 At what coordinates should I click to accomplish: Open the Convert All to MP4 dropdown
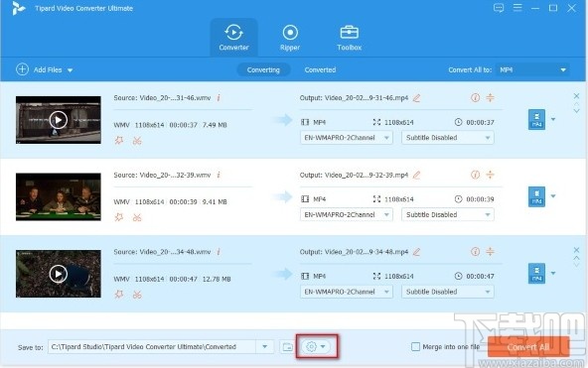pos(532,70)
